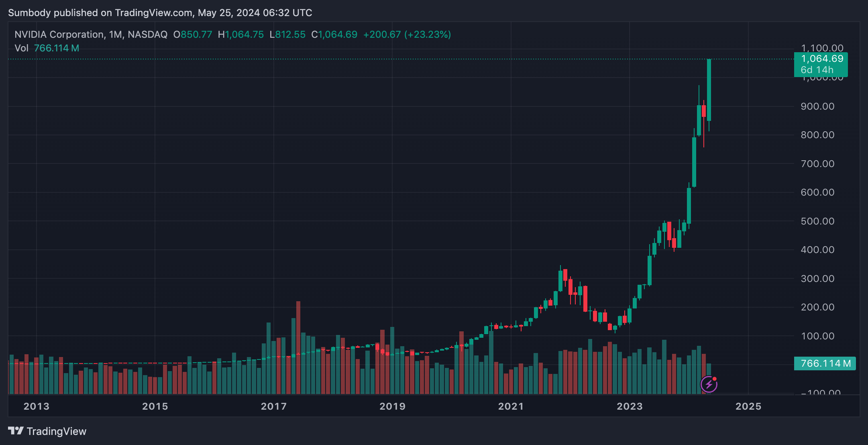Click the change value +200.67 (+23.23%)
868x445 pixels.
(407, 35)
